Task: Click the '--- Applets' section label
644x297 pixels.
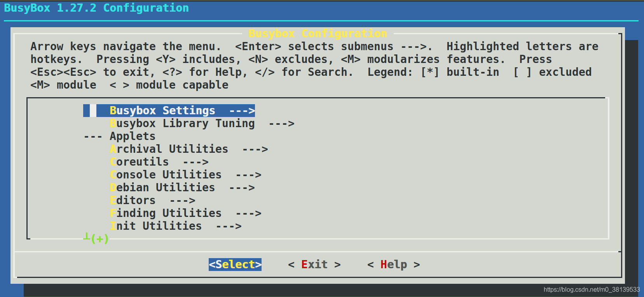Action: click(x=120, y=136)
